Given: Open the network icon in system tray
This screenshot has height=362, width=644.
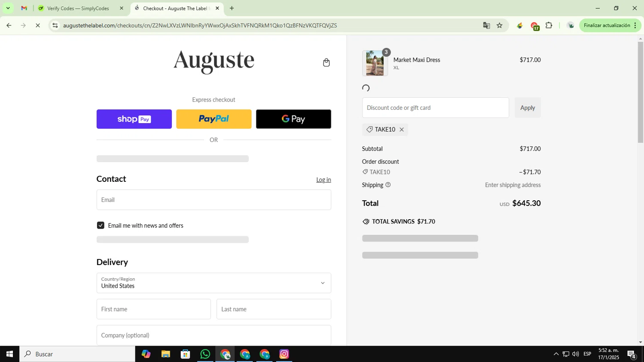Looking at the screenshot, I should coord(566,354).
